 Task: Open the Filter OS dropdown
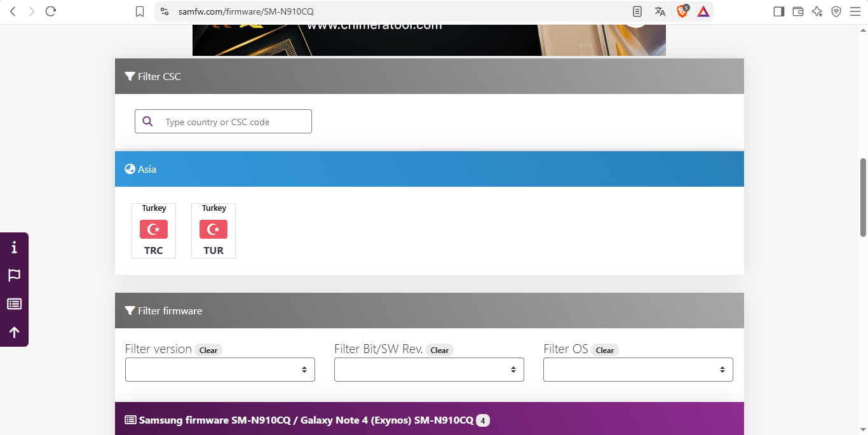(x=638, y=370)
